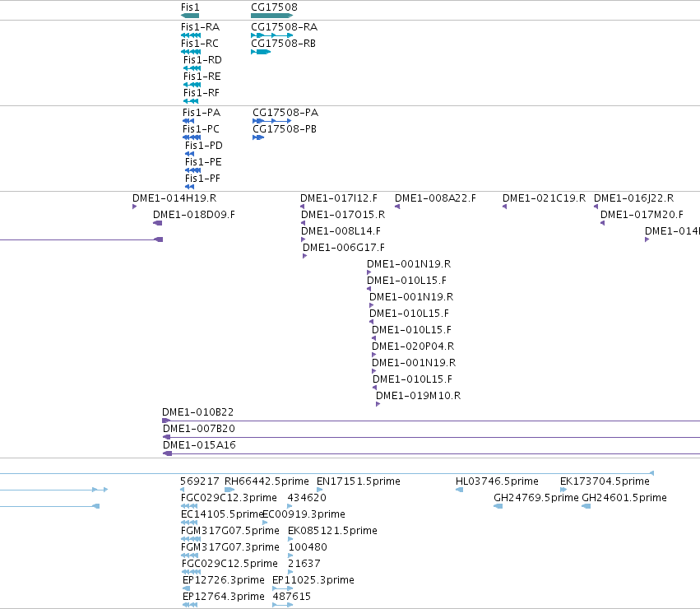Select feature 487615
700x609 pixels.
coord(291,597)
